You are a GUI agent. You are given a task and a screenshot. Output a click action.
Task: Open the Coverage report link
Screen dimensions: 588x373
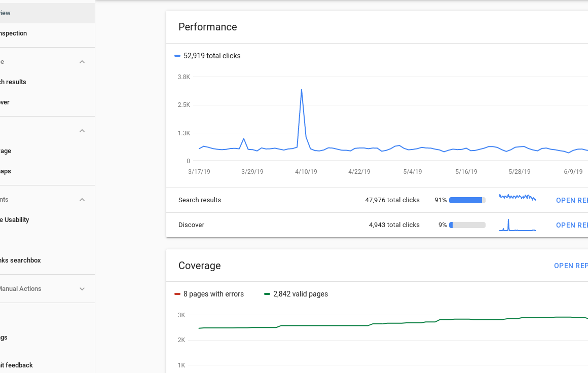[570, 266]
